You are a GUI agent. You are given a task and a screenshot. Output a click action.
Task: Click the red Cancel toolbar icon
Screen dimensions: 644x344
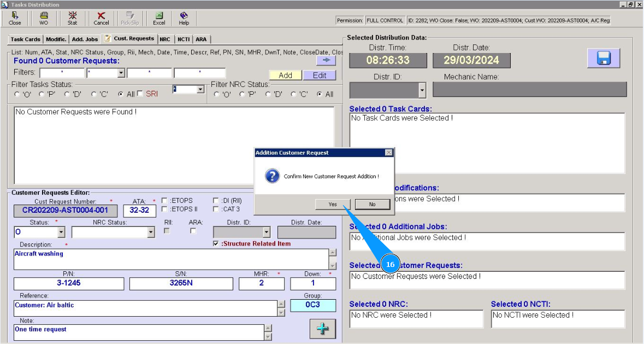click(x=101, y=19)
